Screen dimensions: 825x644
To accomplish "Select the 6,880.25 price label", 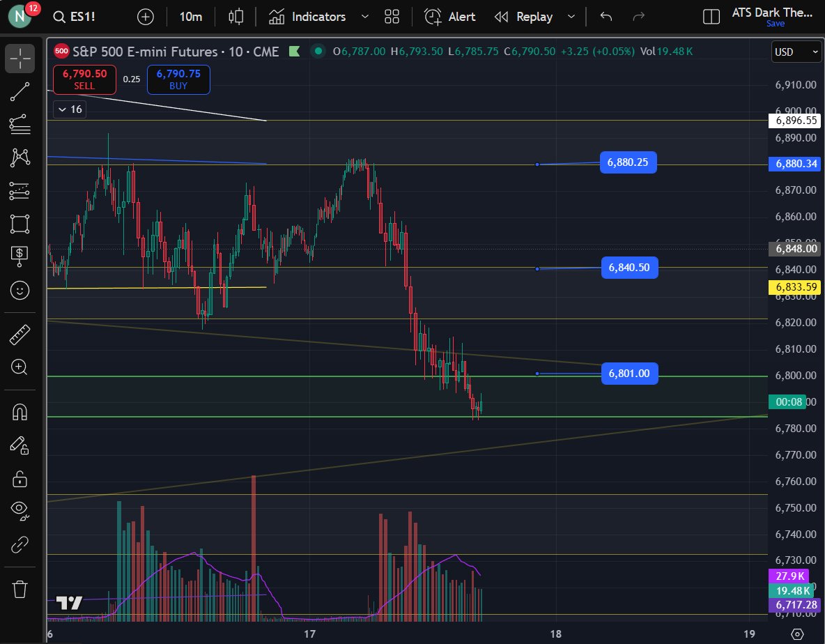I will pos(629,162).
